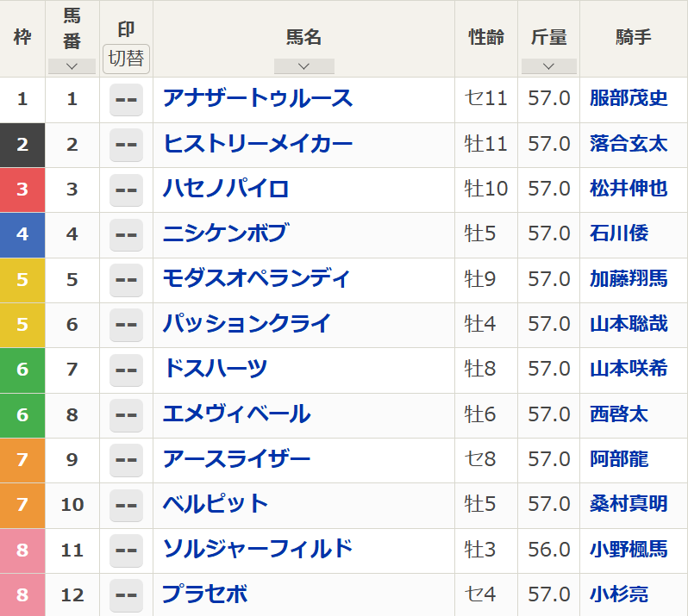Click the 性齢 column header
This screenshot has height=616, width=688.
pos(486,38)
